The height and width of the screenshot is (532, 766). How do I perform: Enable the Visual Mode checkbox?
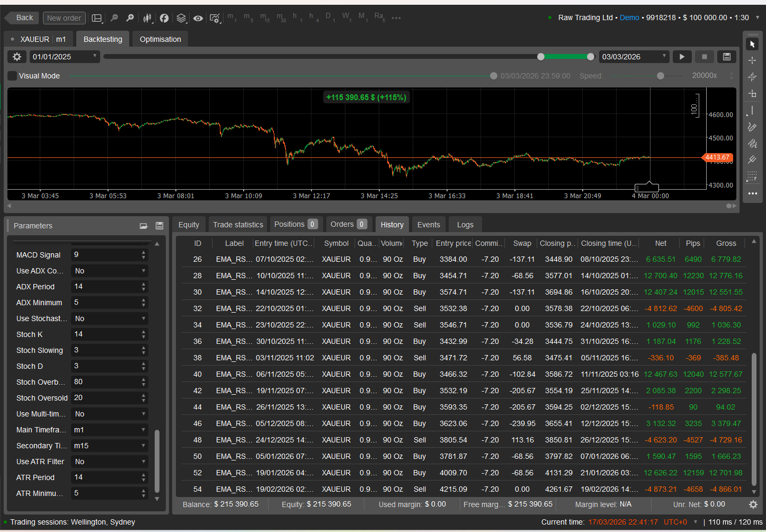coord(12,76)
